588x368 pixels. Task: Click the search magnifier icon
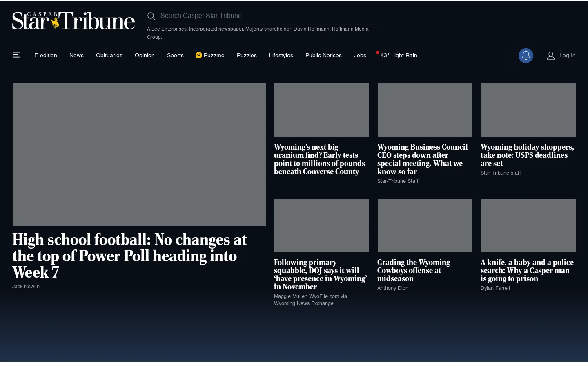[151, 16]
